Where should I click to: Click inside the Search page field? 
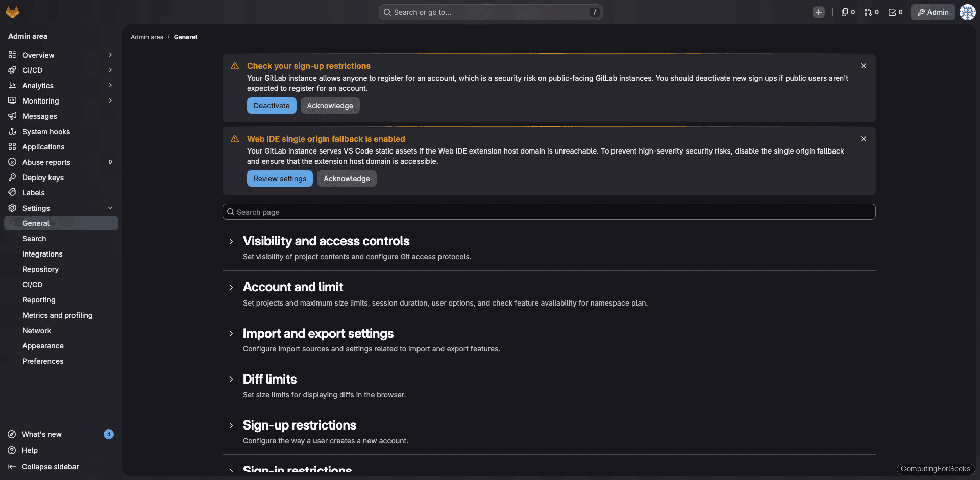coord(548,211)
